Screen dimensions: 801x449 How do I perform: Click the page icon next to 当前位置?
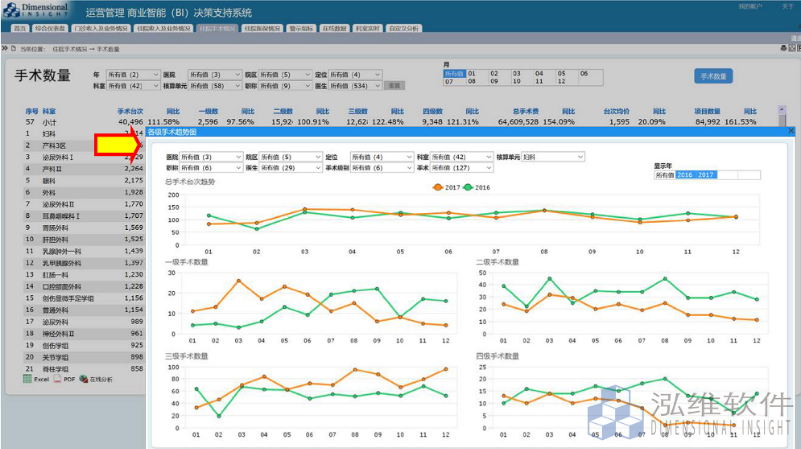tap(14, 49)
